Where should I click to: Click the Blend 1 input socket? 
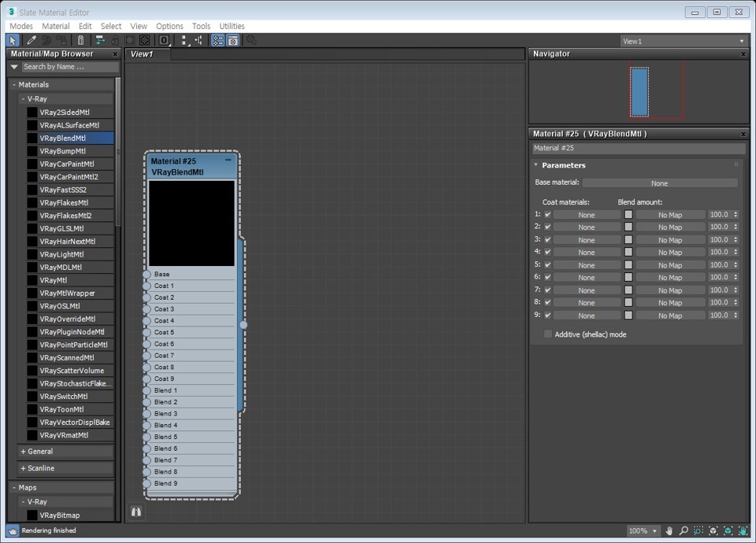(146, 390)
